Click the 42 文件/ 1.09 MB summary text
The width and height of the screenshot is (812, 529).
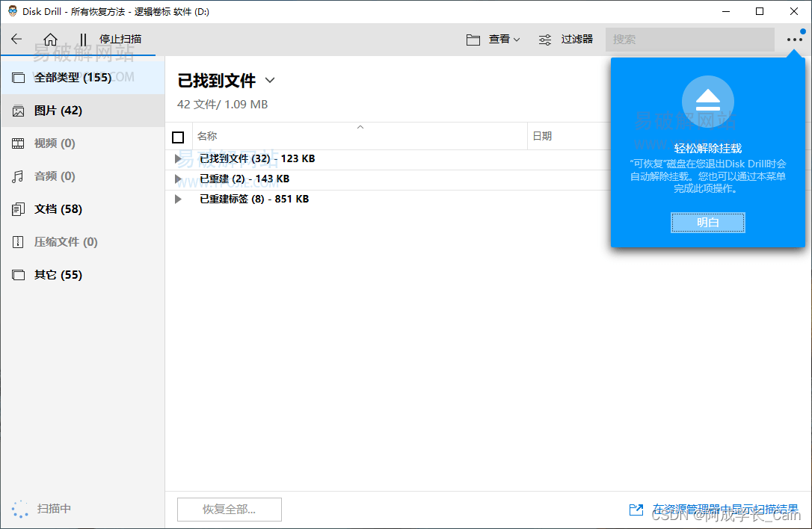click(x=222, y=105)
